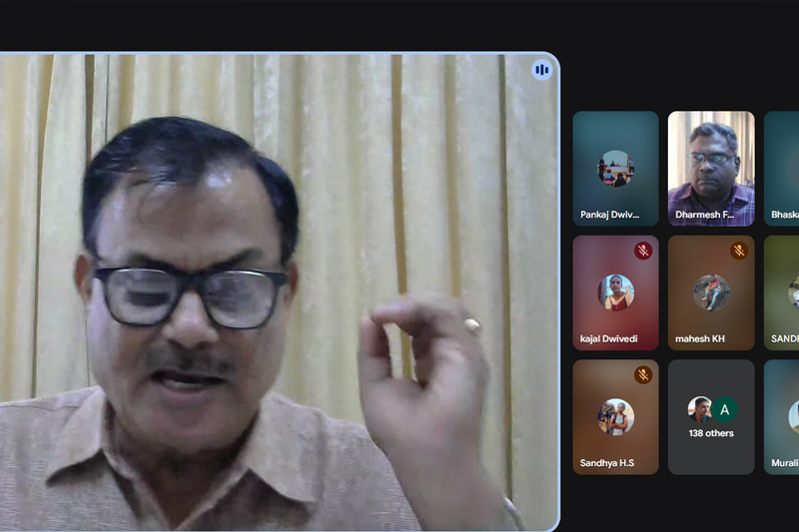Click Sandhya H.S profile avatar
The height and width of the screenshot is (532, 799).
615,417
